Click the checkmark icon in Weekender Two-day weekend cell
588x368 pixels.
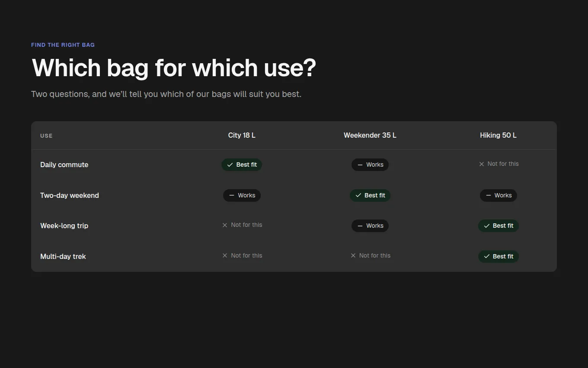tap(358, 195)
